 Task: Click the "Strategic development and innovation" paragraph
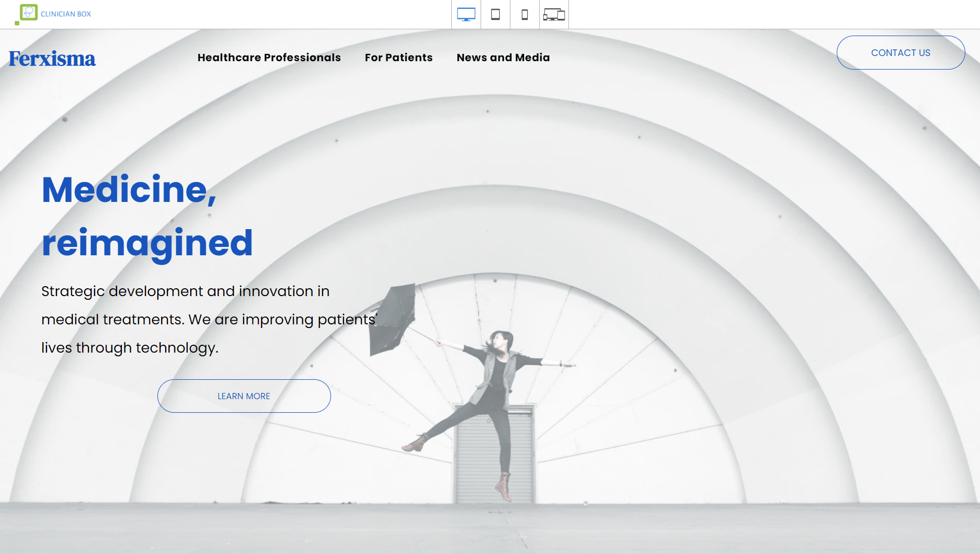(209, 319)
